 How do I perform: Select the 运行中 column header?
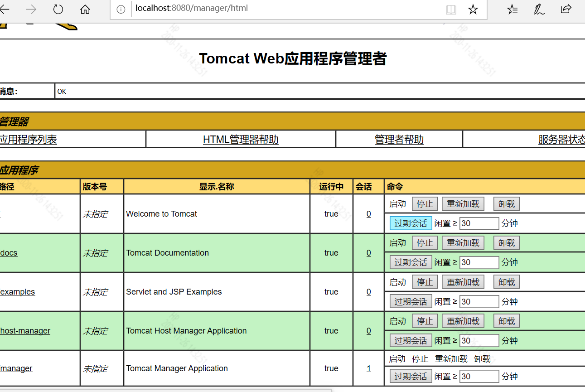pos(331,186)
